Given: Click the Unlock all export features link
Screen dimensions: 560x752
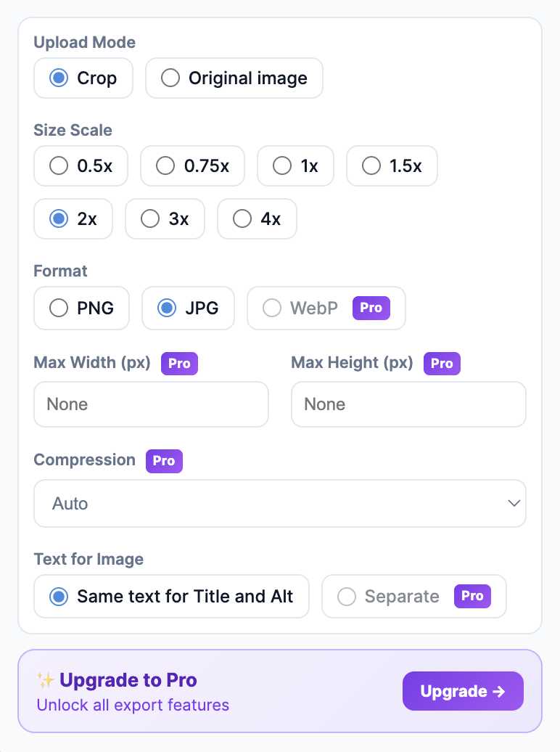Looking at the screenshot, I should click(x=133, y=706).
